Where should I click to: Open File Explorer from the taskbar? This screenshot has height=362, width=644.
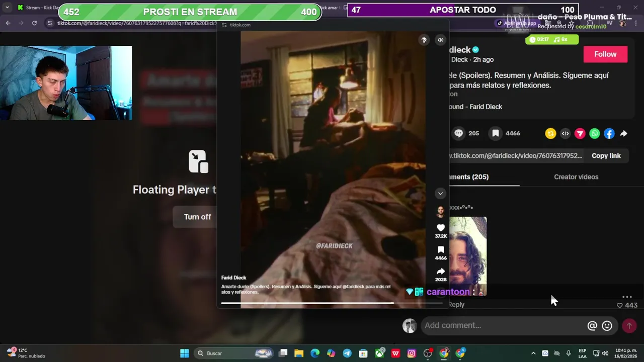pos(299,353)
